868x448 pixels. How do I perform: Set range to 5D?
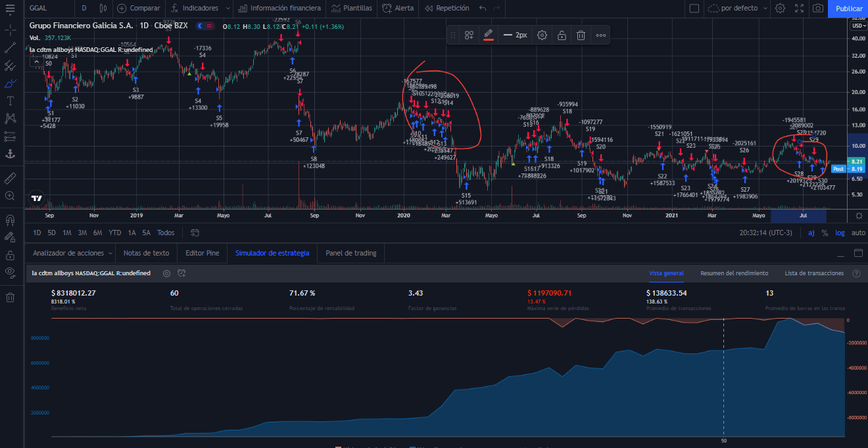[x=51, y=233]
